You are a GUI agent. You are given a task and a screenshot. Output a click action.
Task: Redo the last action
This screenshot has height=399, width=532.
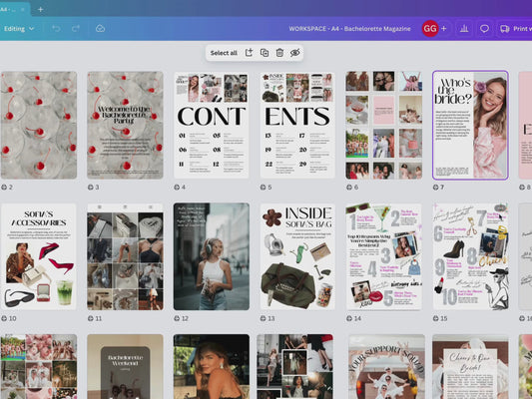click(x=76, y=29)
